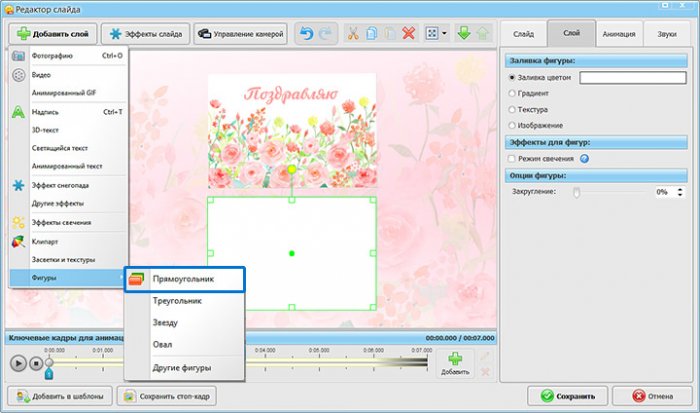Select the Текстура fill option
Image resolution: width=700 pixels, height=413 pixels.
(513, 108)
